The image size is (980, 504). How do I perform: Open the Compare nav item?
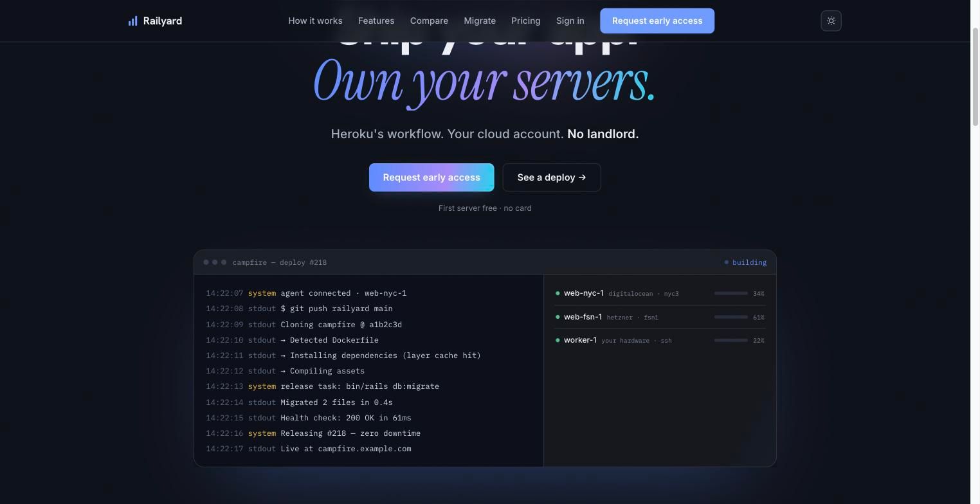(429, 21)
